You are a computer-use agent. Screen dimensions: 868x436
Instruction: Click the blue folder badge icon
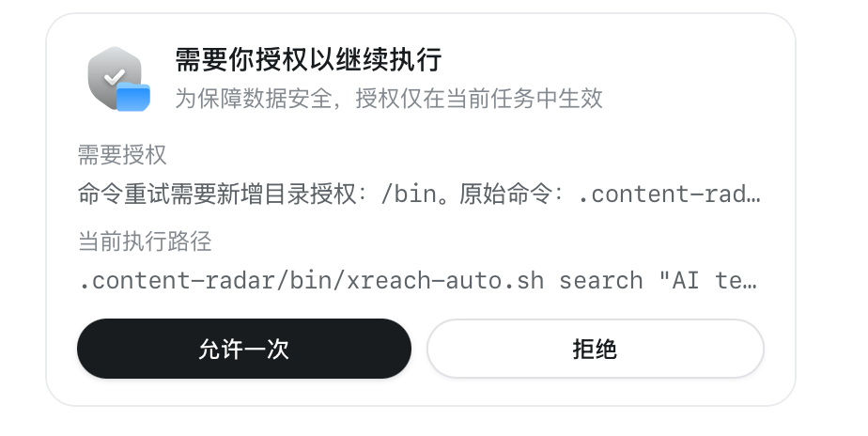[x=133, y=97]
